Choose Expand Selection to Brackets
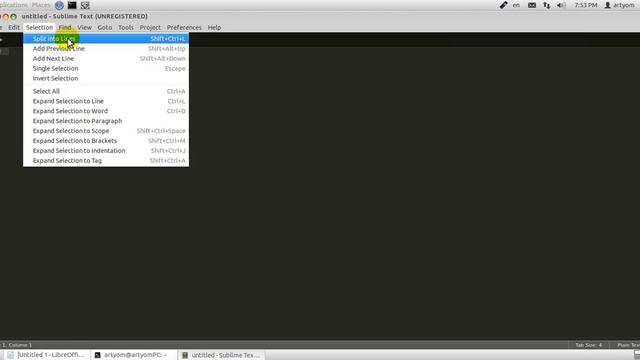Image resolution: width=640 pixels, height=360 pixels. pos(106,141)
